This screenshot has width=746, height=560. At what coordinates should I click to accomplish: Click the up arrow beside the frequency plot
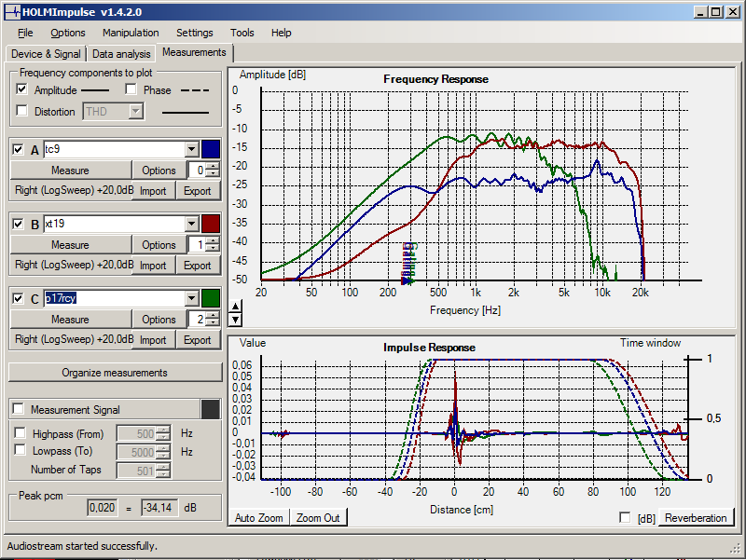tap(236, 307)
